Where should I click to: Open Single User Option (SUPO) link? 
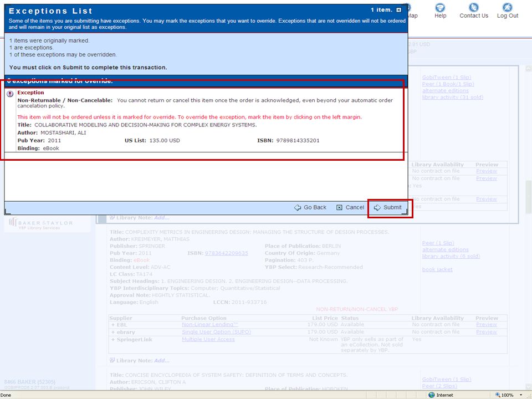[216, 332]
